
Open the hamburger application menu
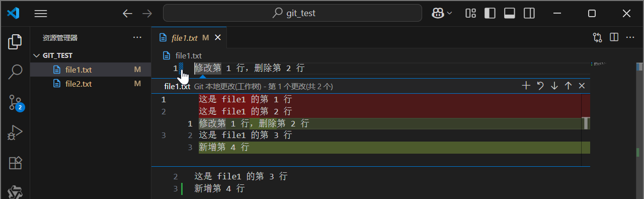(x=41, y=14)
